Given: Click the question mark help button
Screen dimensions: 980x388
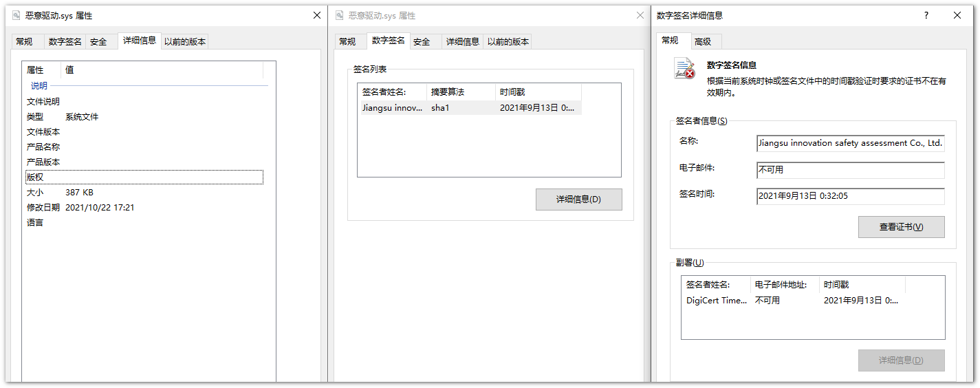Looking at the screenshot, I should [926, 15].
